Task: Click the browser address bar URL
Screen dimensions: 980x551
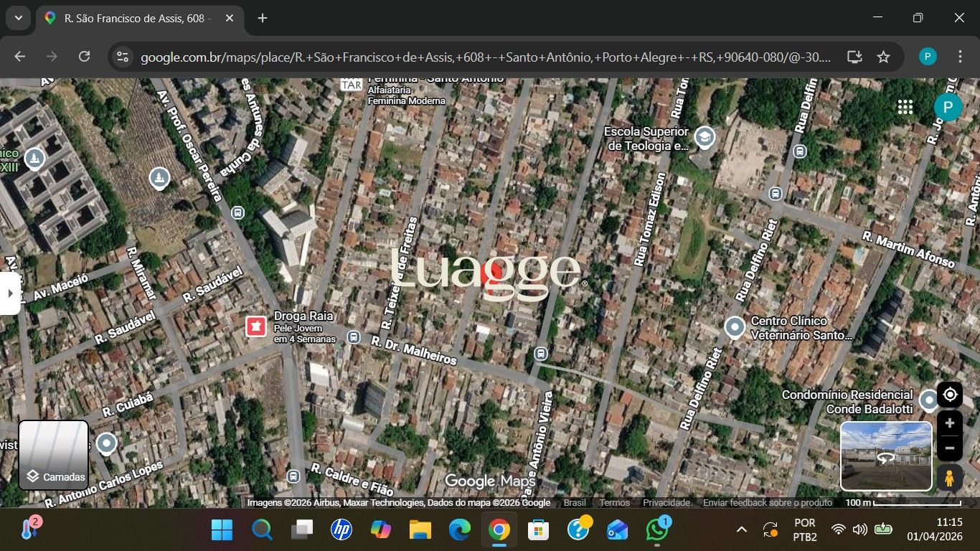Action: tap(485, 57)
